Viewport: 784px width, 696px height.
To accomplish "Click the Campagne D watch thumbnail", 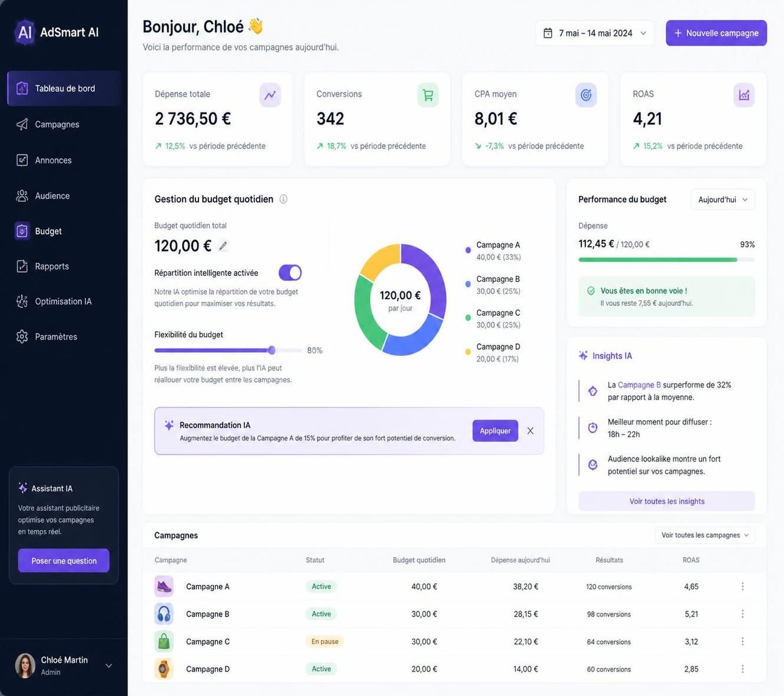I will pos(164,669).
